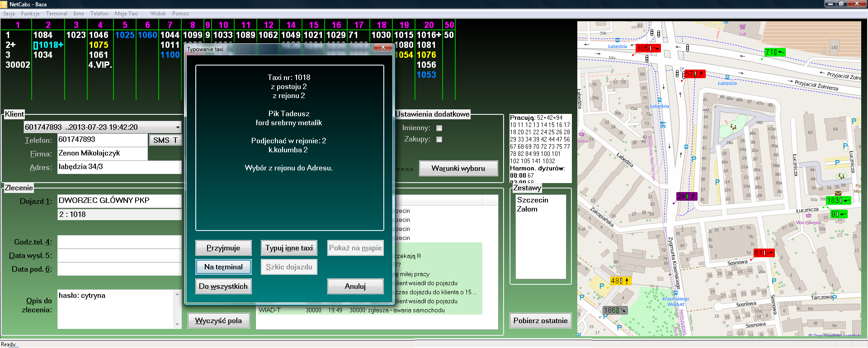This screenshot has width=868, height=348.
Task: Click the Data pod. 6 field
Action: [x=119, y=269]
